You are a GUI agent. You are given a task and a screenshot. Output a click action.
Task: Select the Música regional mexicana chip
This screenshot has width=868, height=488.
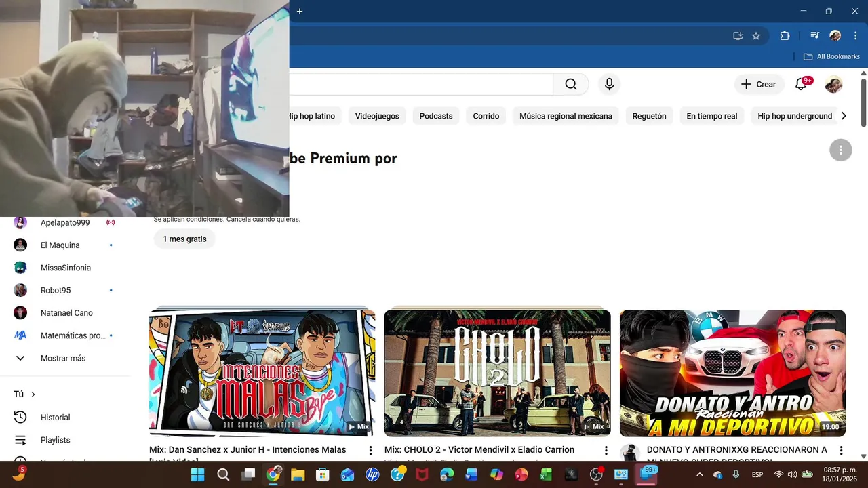(x=566, y=116)
